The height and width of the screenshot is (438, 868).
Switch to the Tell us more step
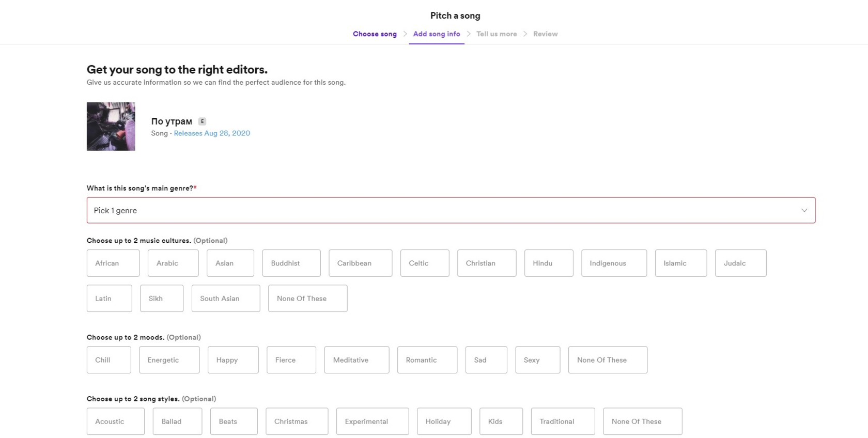click(496, 34)
